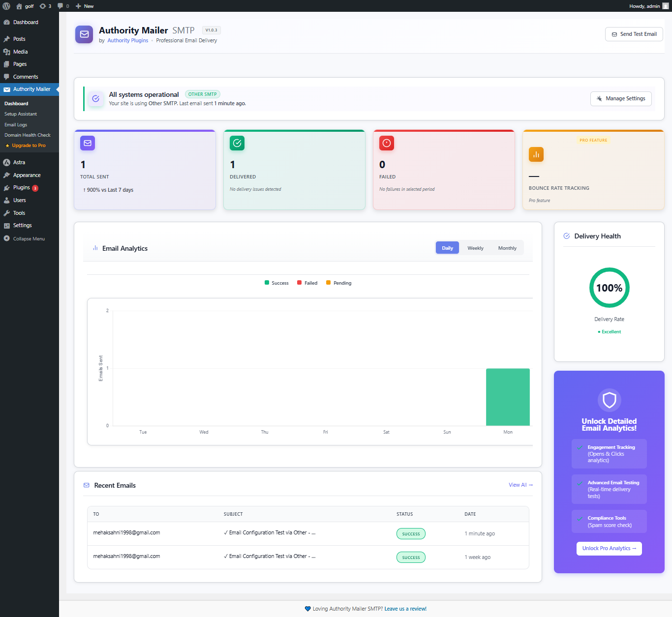Screen dimensions: 672x617
Task: Click the Bounce Rate chart icon
Action: coord(536,154)
